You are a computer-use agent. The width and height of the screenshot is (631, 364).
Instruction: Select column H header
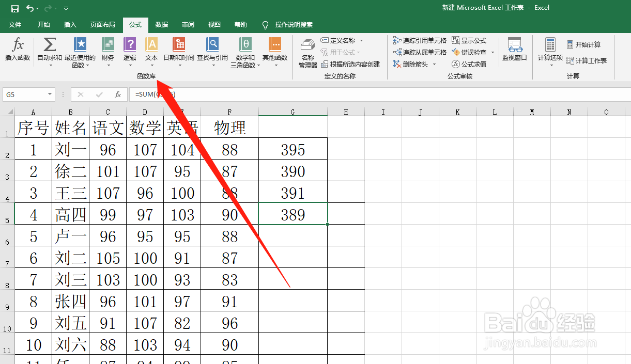coord(346,112)
